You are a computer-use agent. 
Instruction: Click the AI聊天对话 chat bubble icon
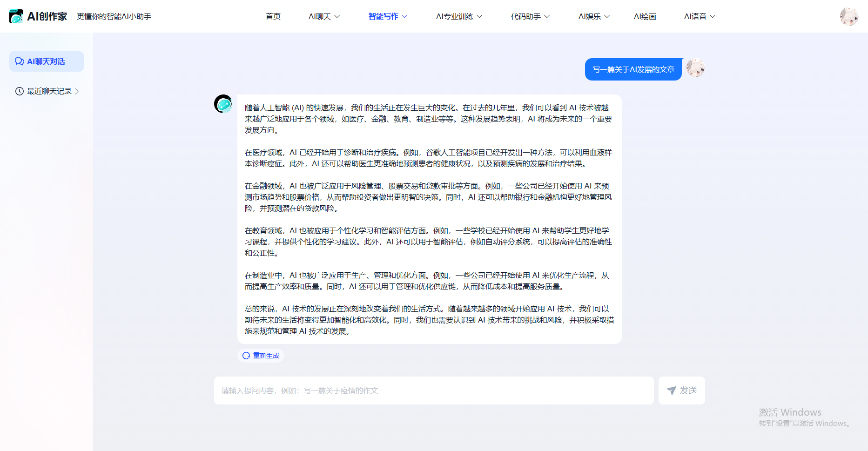click(x=20, y=61)
